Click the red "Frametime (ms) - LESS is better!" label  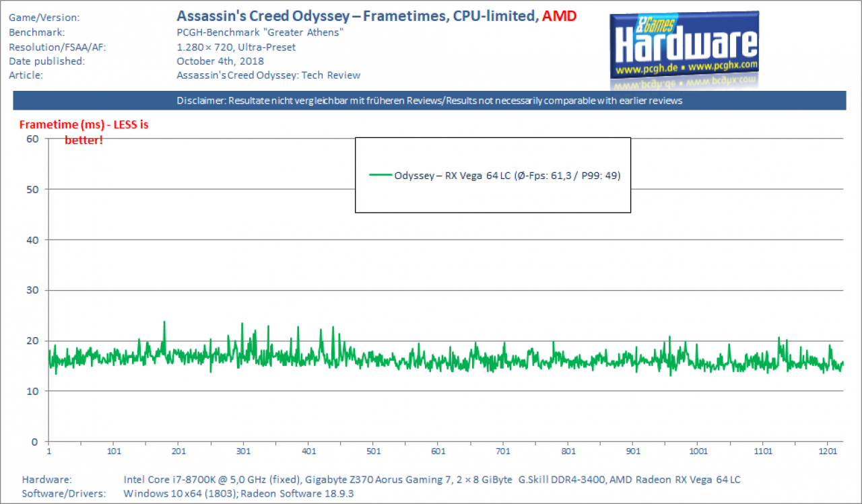84,132
